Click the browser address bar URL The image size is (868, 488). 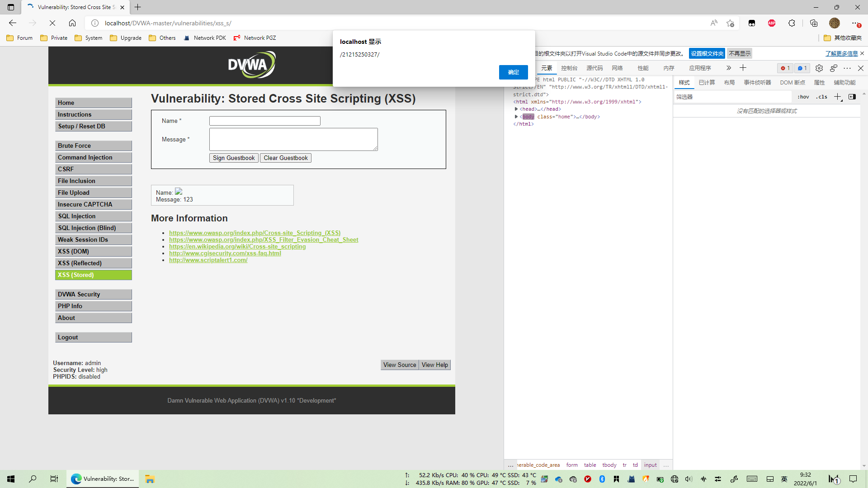[168, 23]
